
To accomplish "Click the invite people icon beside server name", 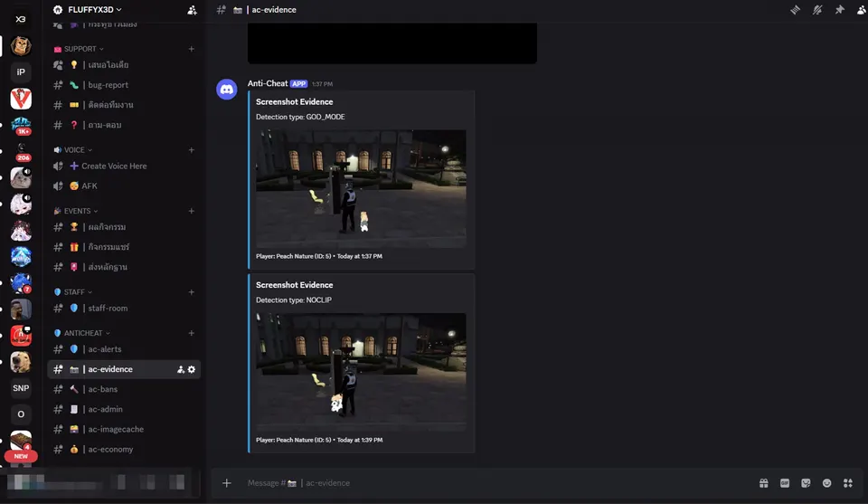I will (192, 10).
